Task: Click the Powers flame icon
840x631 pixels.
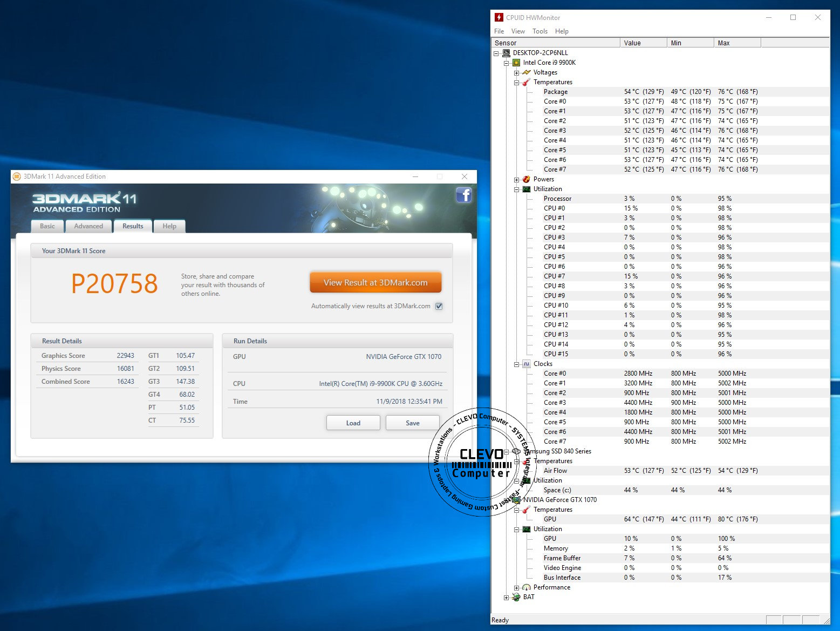Action: (x=527, y=179)
